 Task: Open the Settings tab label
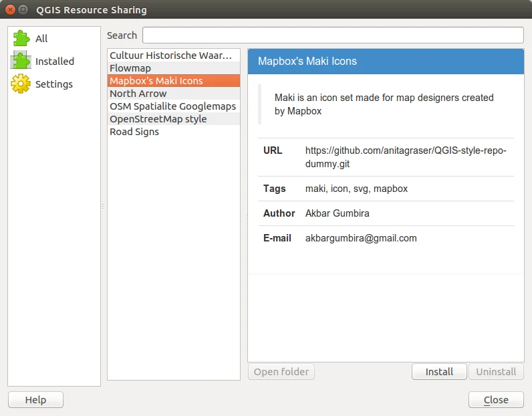54,84
